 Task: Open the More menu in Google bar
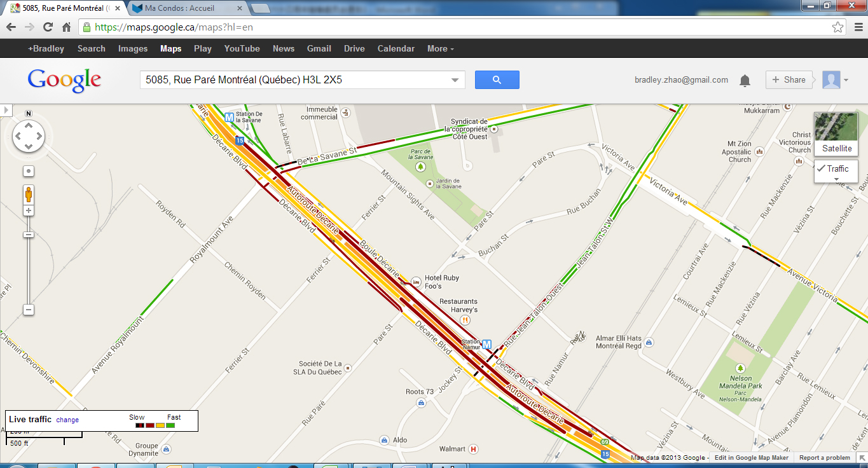click(x=441, y=48)
